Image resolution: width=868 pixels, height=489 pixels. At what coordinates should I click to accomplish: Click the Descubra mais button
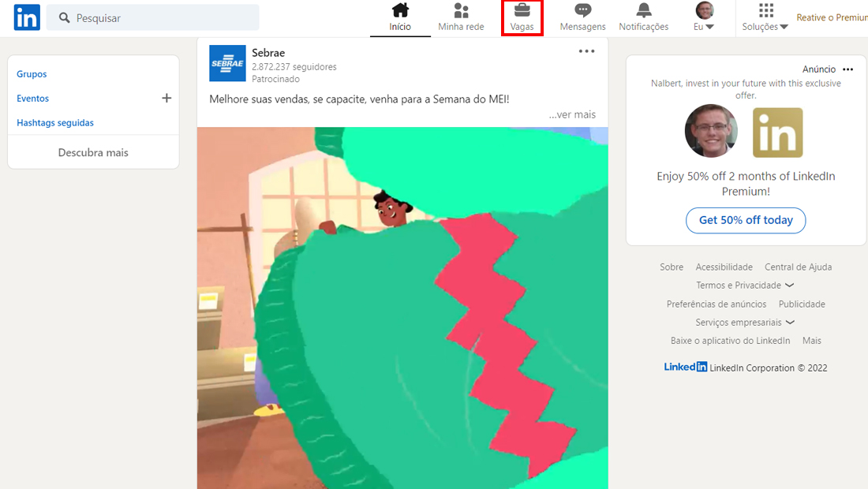click(x=93, y=152)
